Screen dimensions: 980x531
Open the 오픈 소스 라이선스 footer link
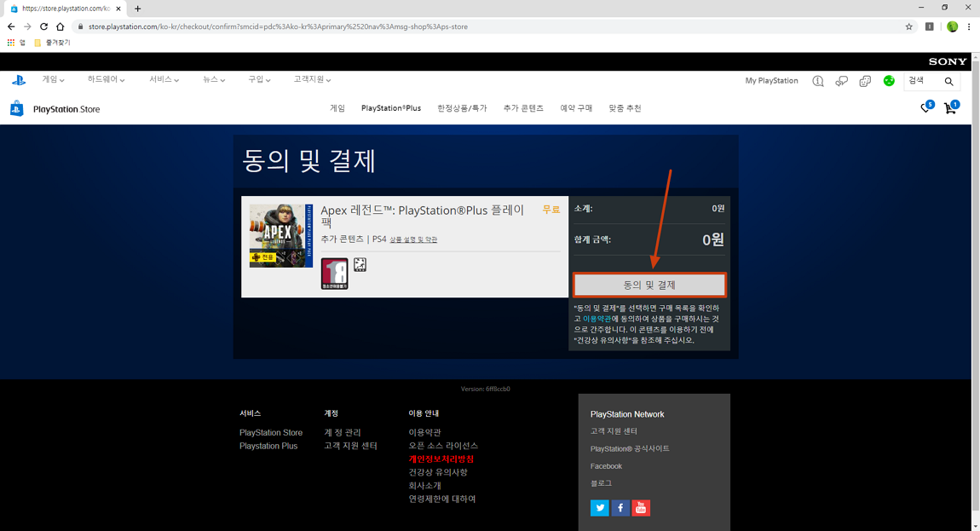[x=443, y=445]
